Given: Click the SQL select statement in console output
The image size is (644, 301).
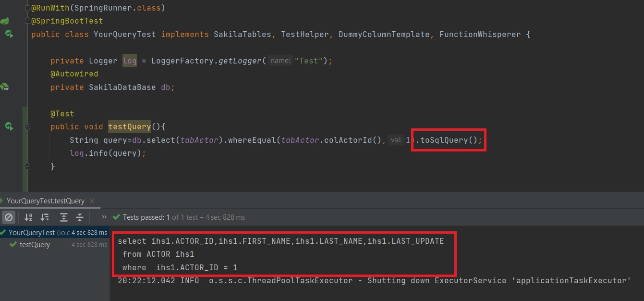Looking at the screenshot, I should tap(280, 241).
